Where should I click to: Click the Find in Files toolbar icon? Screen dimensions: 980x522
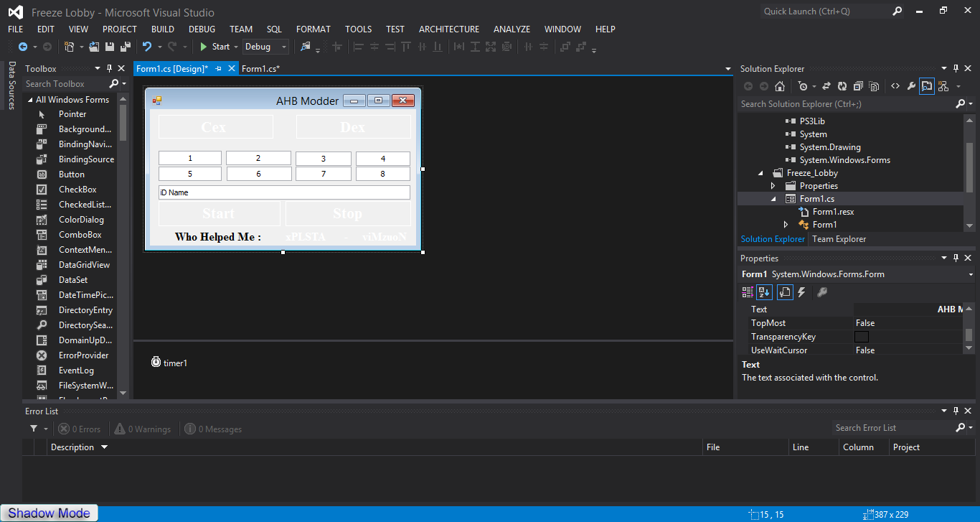coord(306,47)
